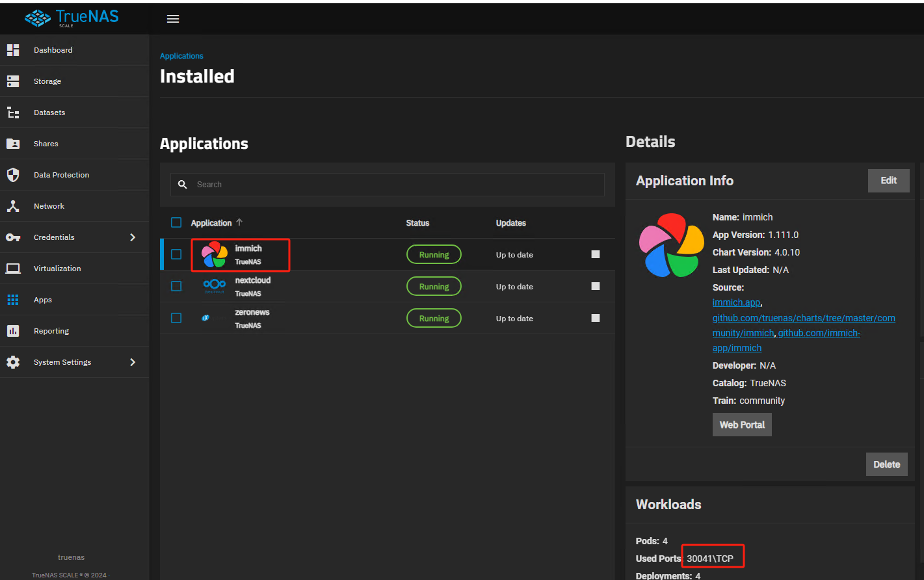The width and height of the screenshot is (924, 580).
Task: Click the Credentials key icon
Action: coord(13,237)
